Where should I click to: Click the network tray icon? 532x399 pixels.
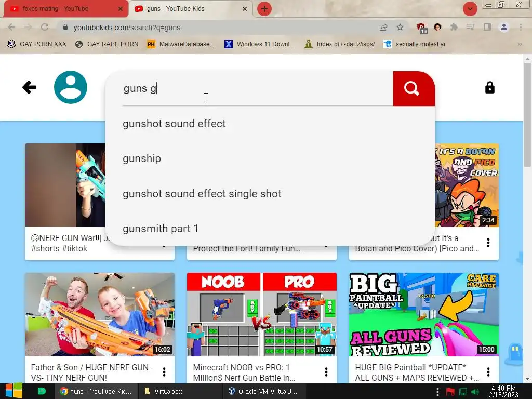[463, 392]
